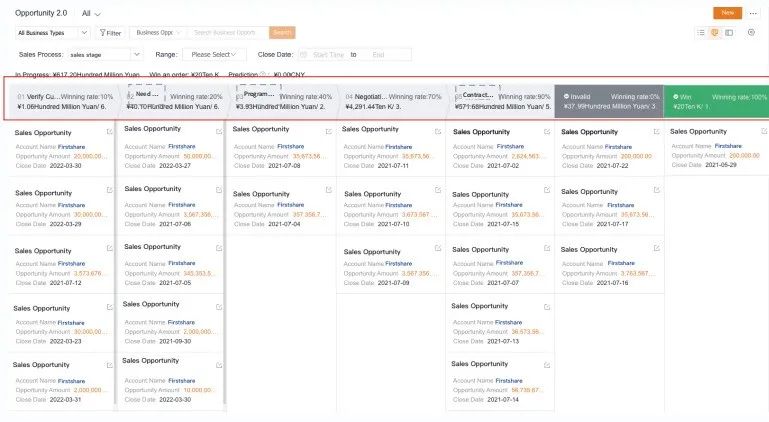Open card icon closing 2021-07-14
Viewport: 769px width, 422px height.
(547, 365)
